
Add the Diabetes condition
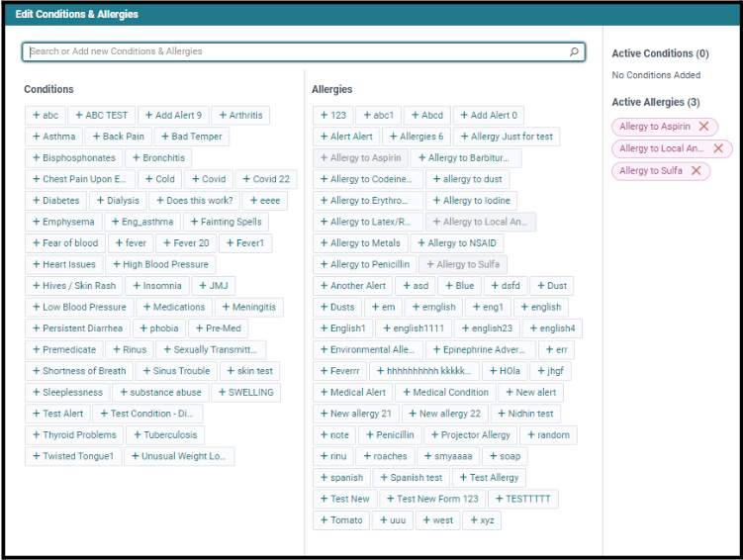(56, 201)
